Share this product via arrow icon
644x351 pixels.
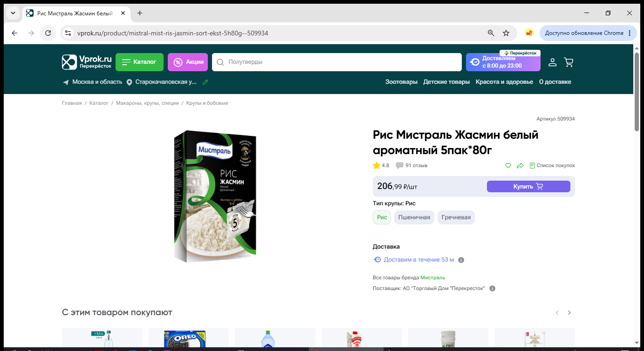pos(521,165)
